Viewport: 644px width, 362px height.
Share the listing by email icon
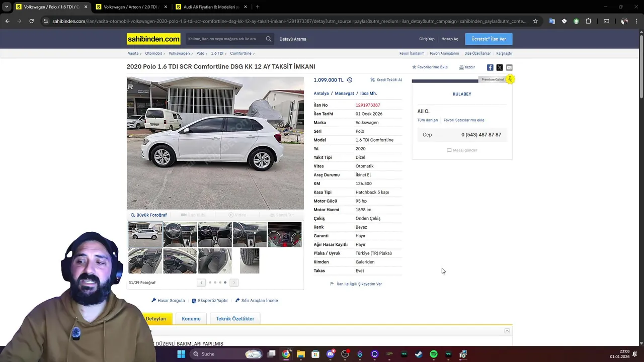coord(509,67)
